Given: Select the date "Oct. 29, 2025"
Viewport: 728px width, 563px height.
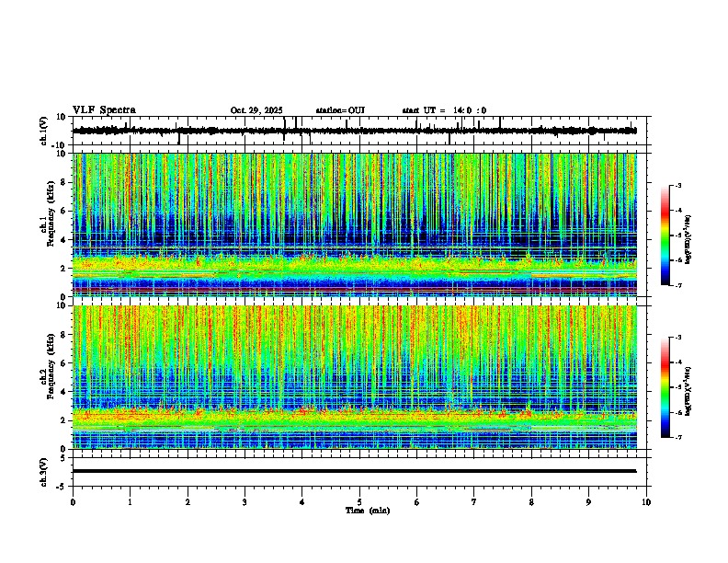Looking at the screenshot, I should (x=256, y=110).
